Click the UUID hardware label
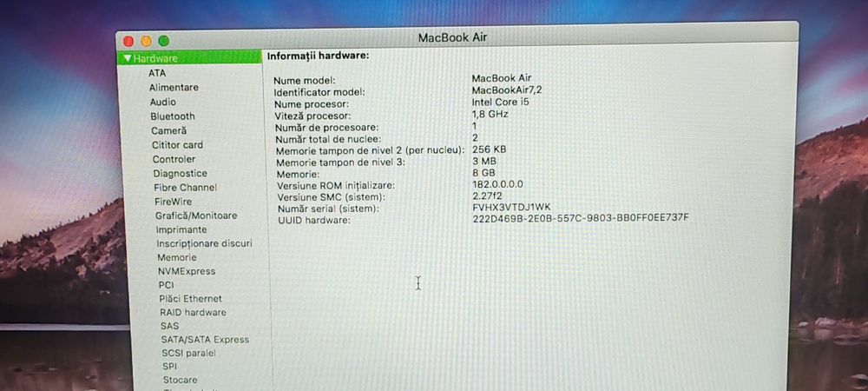868x391 pixels. point(314,221)
